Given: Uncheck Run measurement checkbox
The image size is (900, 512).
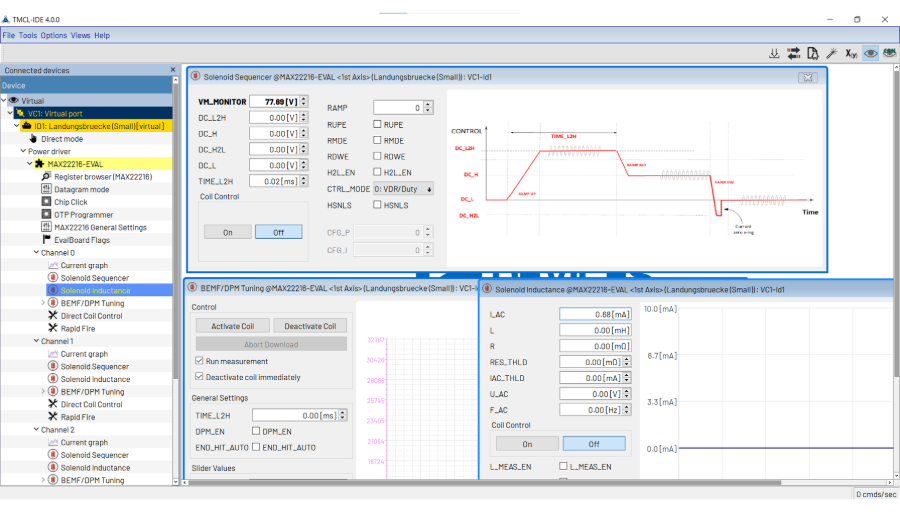Looking at the screenshot, I should pos(199,360).
